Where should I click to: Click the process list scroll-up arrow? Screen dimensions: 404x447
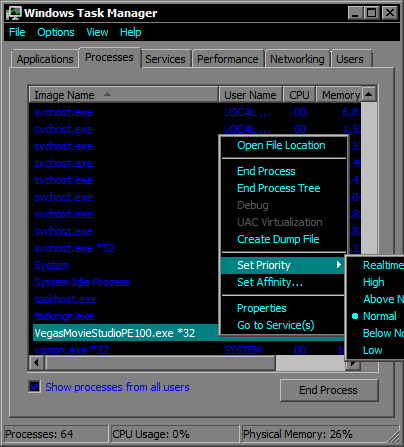[369, 94]
